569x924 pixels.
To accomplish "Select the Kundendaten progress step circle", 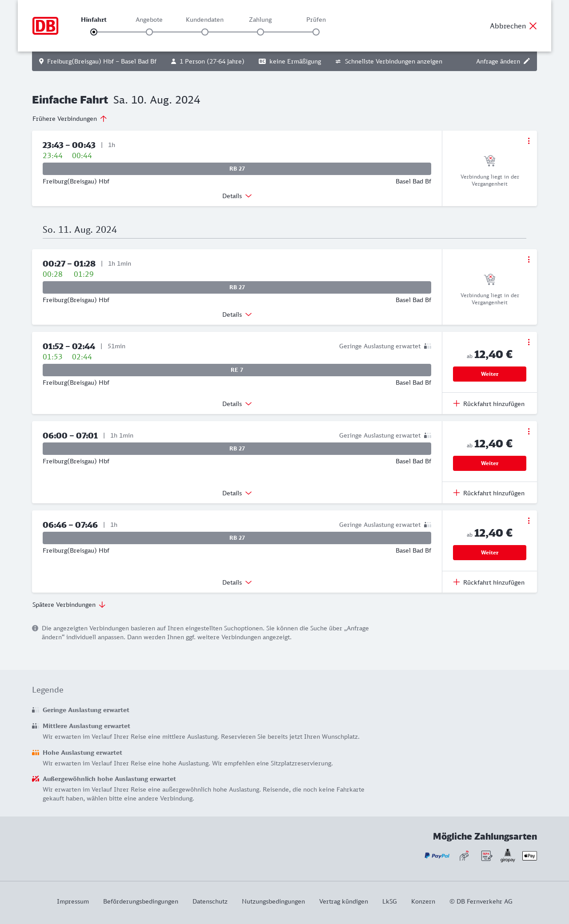I will [x=205, y=32].
